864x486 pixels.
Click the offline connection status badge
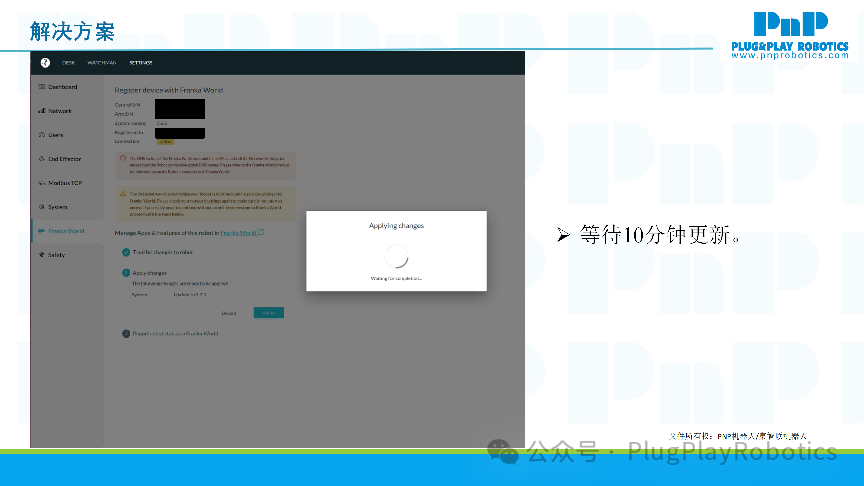tap(165, 142)
